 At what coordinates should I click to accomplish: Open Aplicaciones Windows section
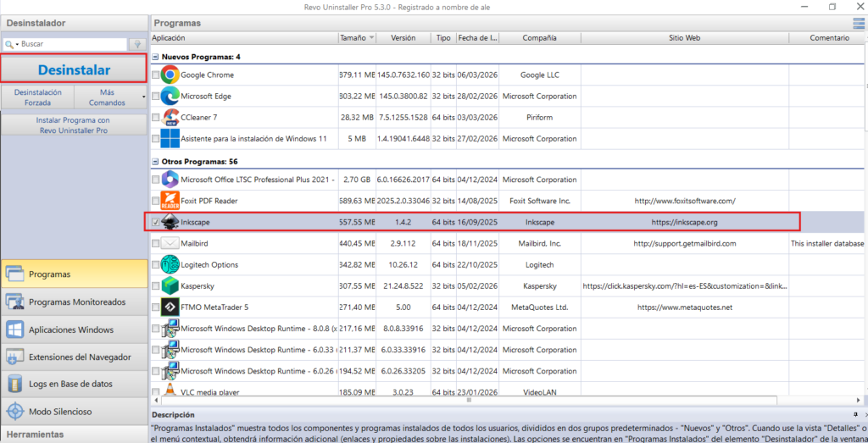[x=75, y=329]
